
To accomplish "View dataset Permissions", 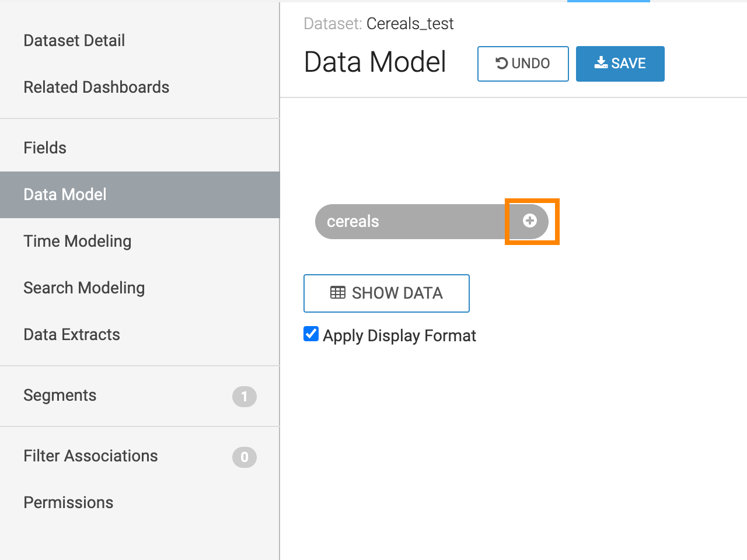I will click(x=68, y=502).
